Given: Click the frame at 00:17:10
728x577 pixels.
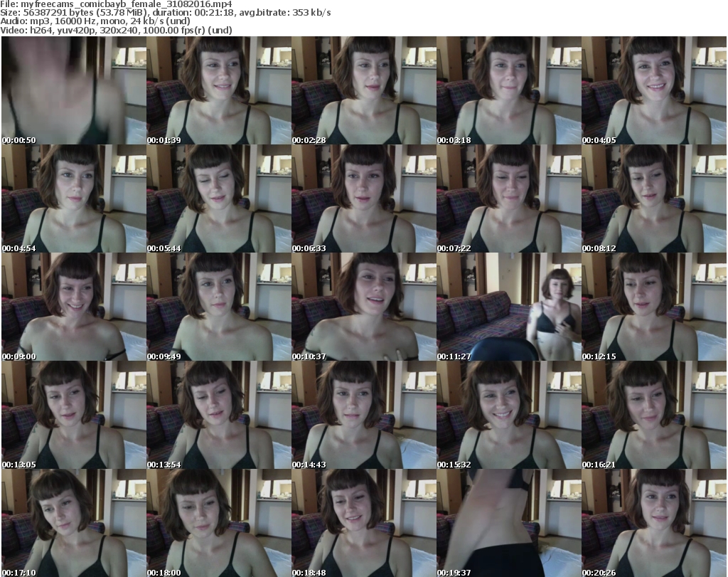Looking at the screenshot, I should [74, 523].
